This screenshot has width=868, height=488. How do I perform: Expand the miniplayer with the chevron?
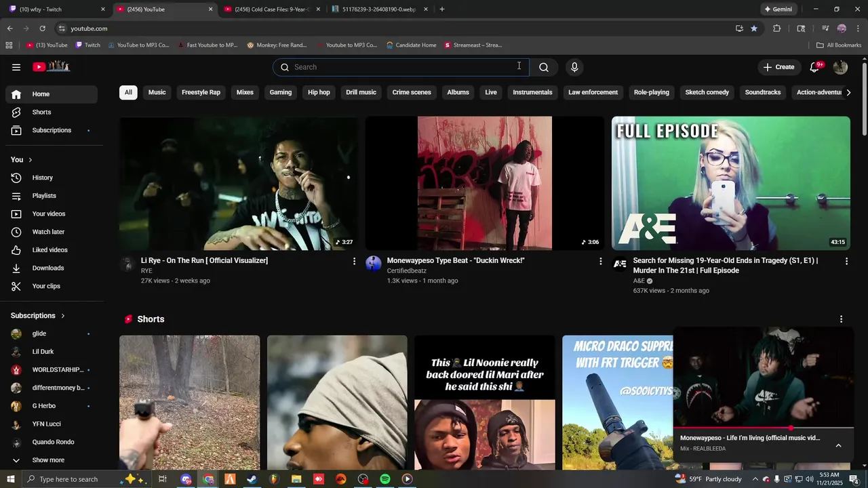838,445
